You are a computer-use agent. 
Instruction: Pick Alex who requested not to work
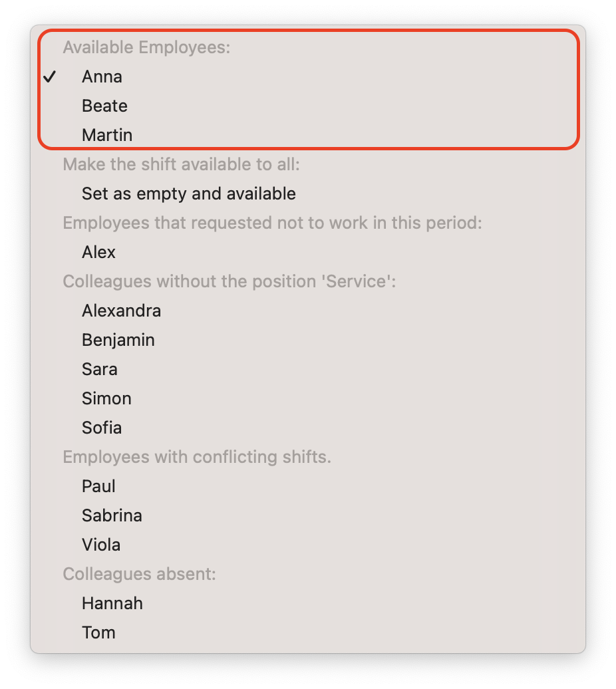click(x=307, y=252)
